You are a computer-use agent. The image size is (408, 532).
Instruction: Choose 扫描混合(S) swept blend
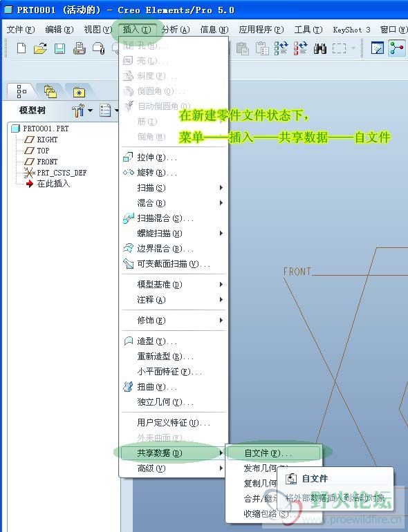[x=174, y=218]
